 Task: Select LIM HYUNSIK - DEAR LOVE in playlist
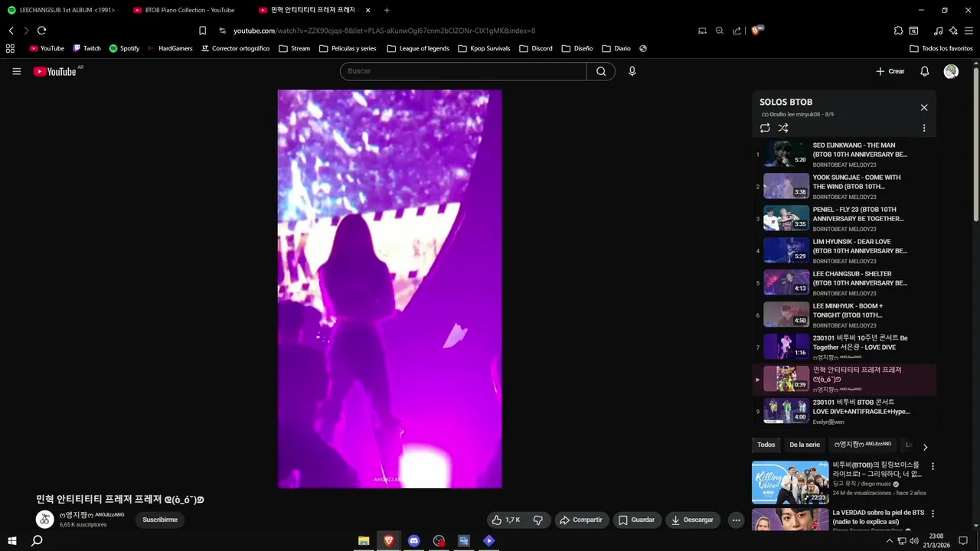click(844, 250)
